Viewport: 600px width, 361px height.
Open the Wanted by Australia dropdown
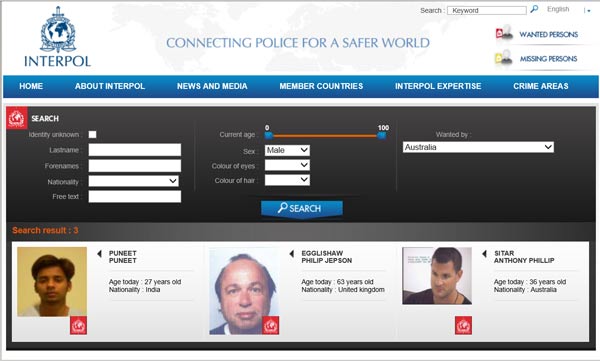tap(478, 147)
